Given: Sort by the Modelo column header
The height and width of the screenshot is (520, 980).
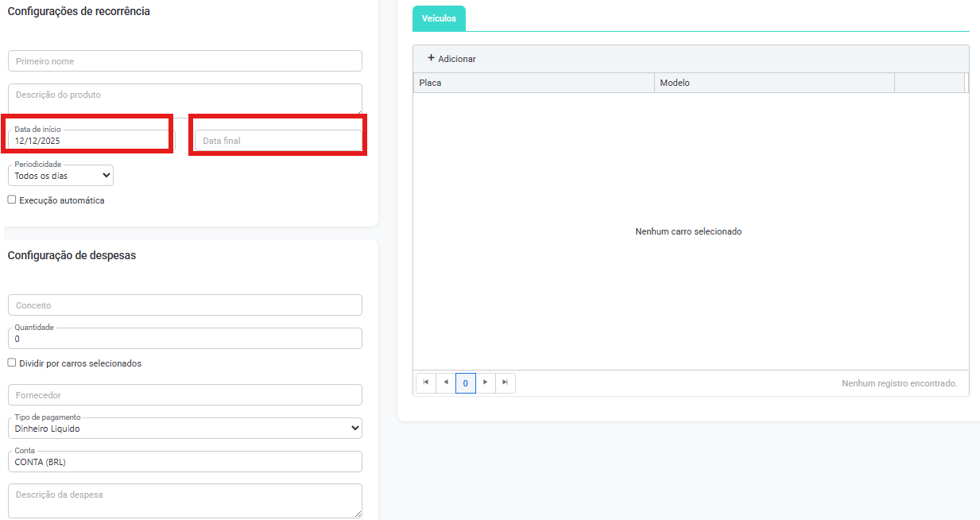Looking at the screenshot, I should 773,83.
